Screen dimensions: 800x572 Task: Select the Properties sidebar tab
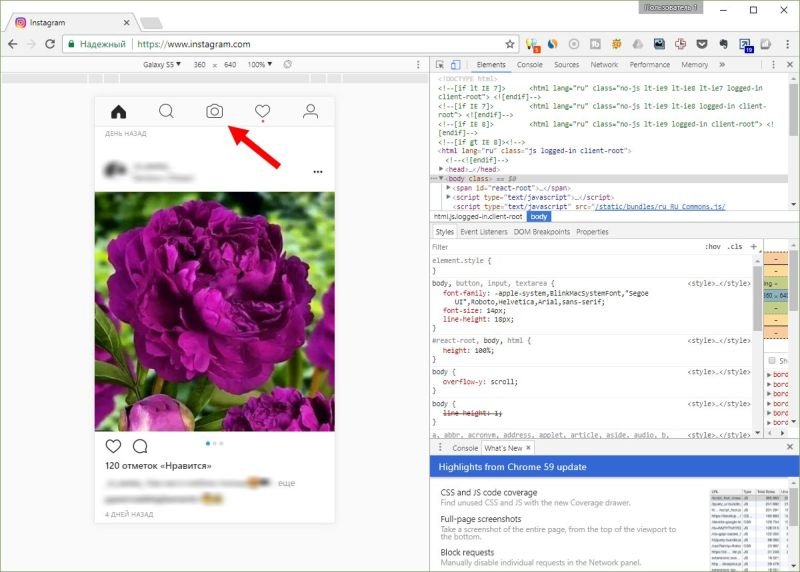pyautogui.click(x=592, y=232)
